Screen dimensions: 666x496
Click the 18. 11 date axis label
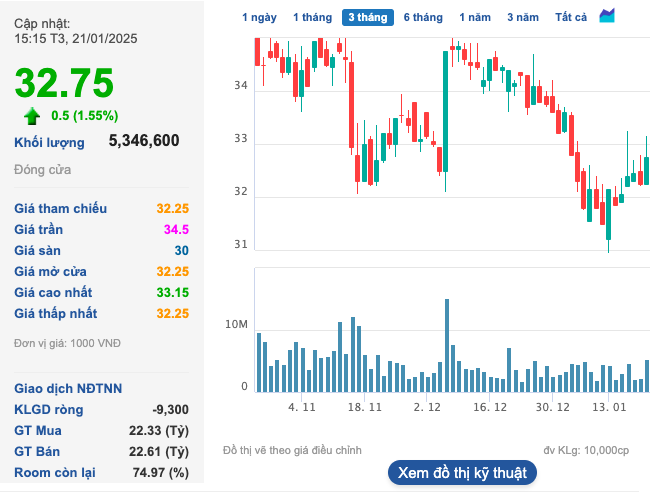pos(365,407)
